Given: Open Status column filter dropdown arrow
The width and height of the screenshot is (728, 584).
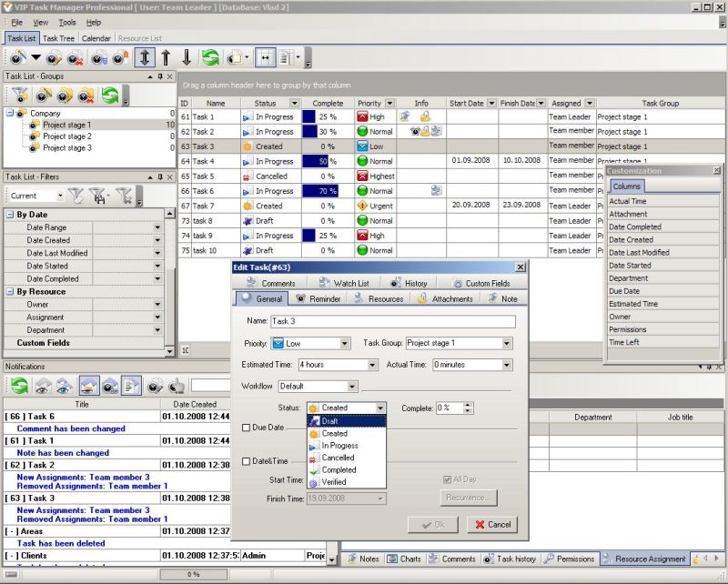Looking at the screenshot, I should [x=294, y=103].
